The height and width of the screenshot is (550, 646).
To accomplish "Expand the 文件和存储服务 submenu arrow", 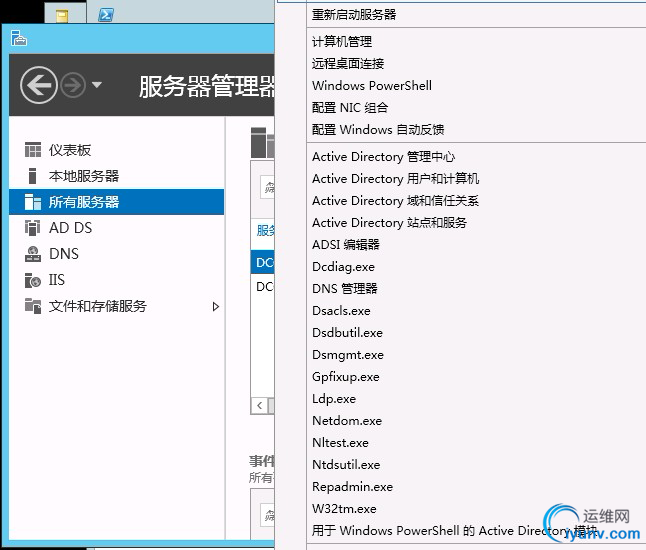I will click(x=215, y=307).
